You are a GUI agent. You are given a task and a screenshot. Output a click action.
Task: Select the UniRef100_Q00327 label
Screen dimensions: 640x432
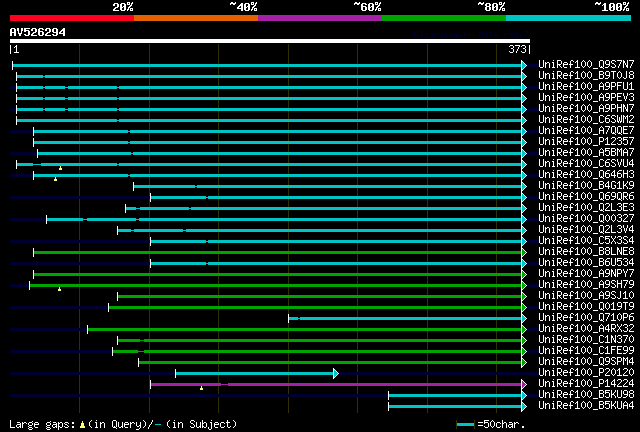586,218
